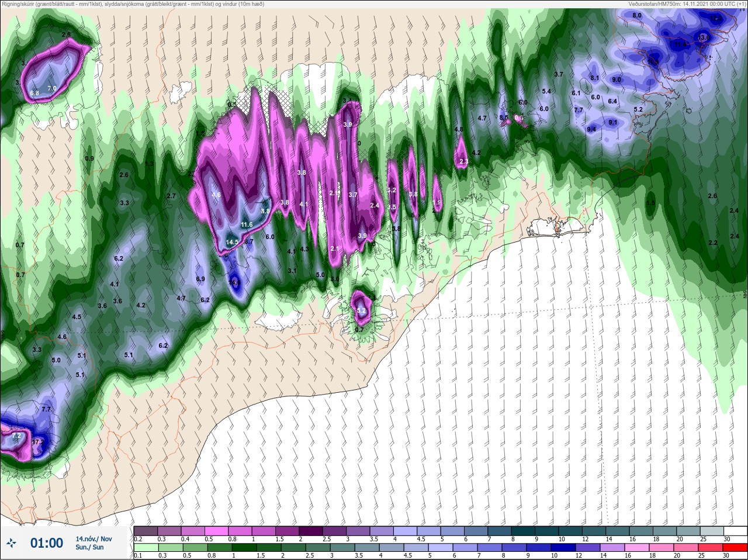This screenshot has height=560, width=748.
Task: Select the dark purple top-row swatch at 2
Action: (311, 531)
